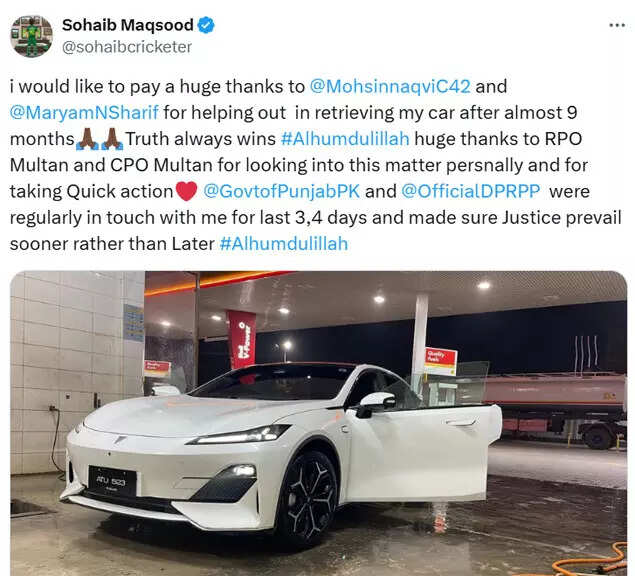This screenshot has height=576, width=635.
Task: Open the three-dot more options menu
Action: tap(617, 26)
